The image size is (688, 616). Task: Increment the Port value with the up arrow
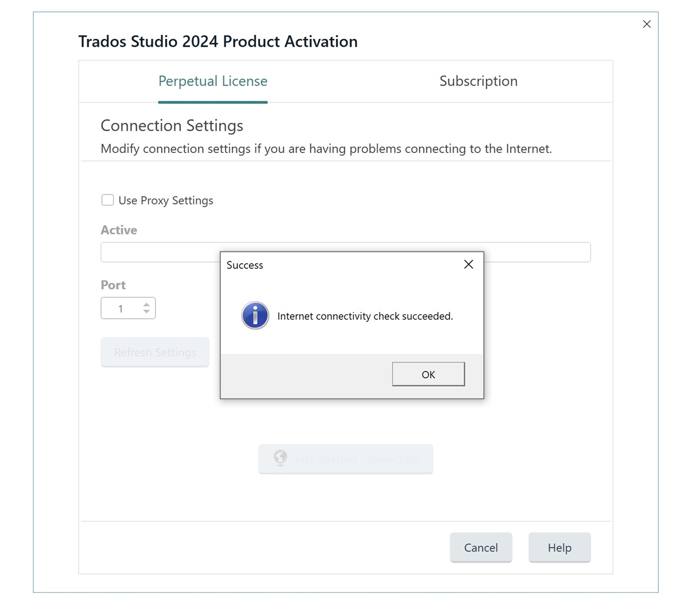coord(146,304)
